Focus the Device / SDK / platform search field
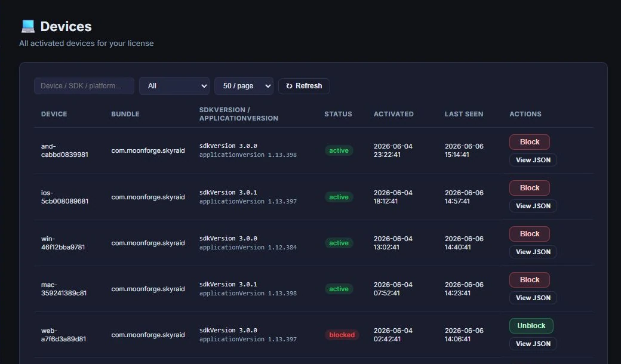621x364 pixels. [x=84, y=86]
